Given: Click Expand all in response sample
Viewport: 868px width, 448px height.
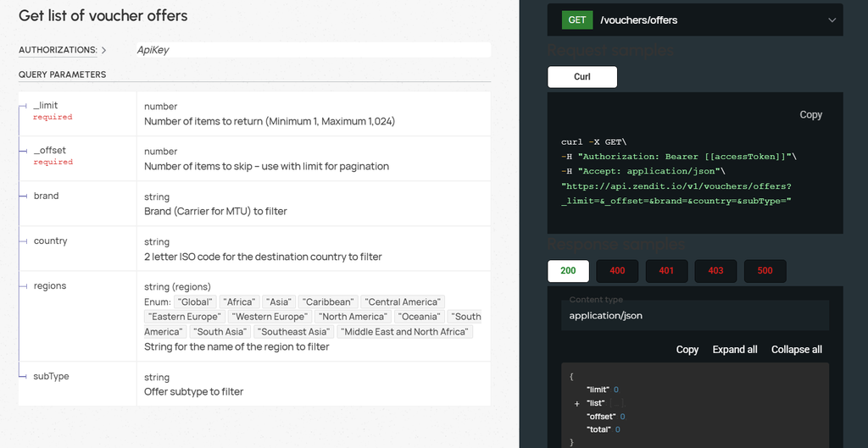Looking at the screenshot, I should coord(735,350).
